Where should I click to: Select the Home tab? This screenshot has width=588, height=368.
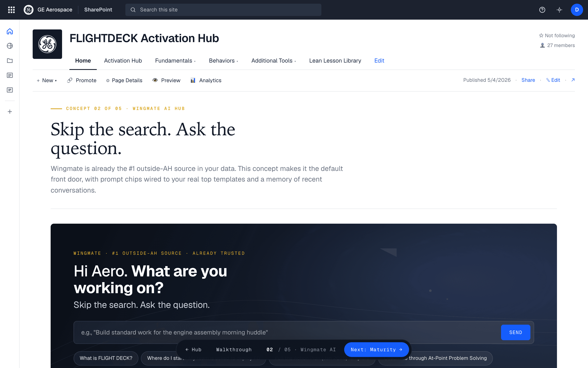(x=83, y=61)
